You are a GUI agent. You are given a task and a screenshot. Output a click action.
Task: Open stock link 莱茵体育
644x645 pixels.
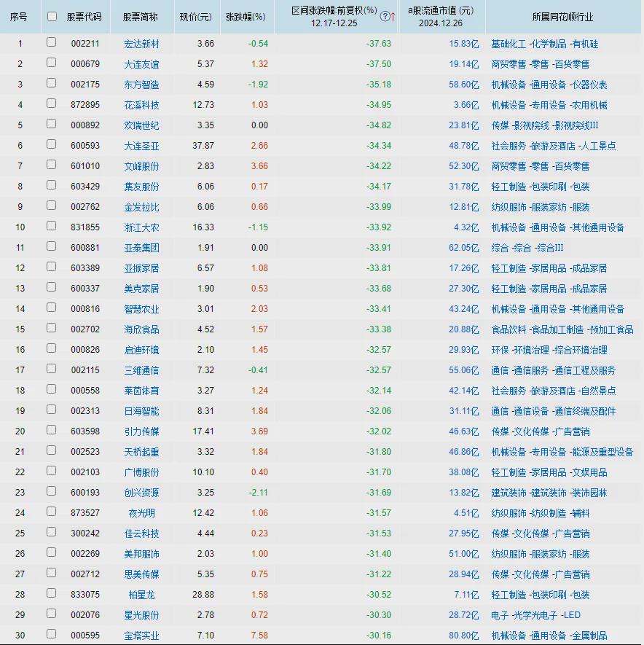[141, 391]
